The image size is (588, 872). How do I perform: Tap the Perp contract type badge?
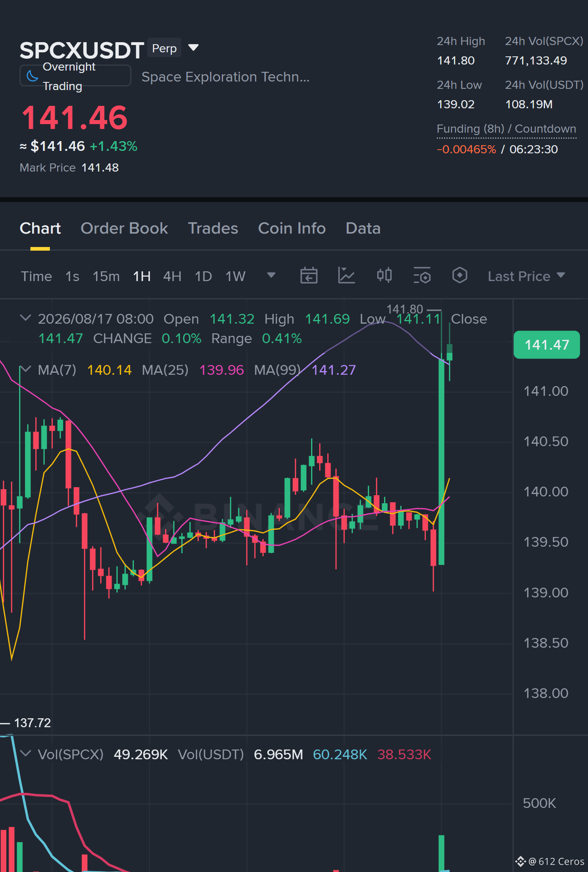click(x=164, y=48)
